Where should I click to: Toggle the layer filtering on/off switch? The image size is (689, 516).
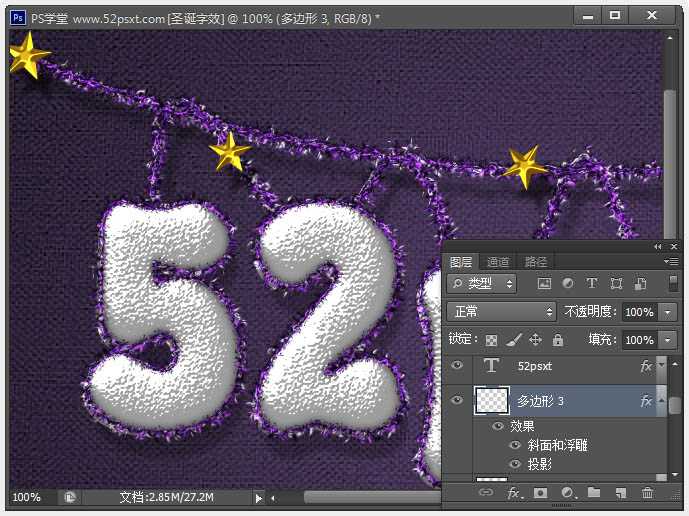673,283
